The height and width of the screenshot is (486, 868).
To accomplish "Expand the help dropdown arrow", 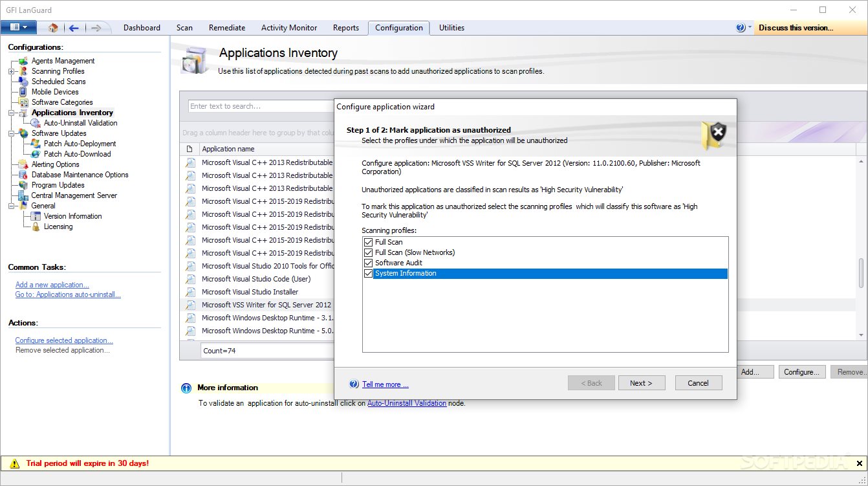I will pos(750,27).
